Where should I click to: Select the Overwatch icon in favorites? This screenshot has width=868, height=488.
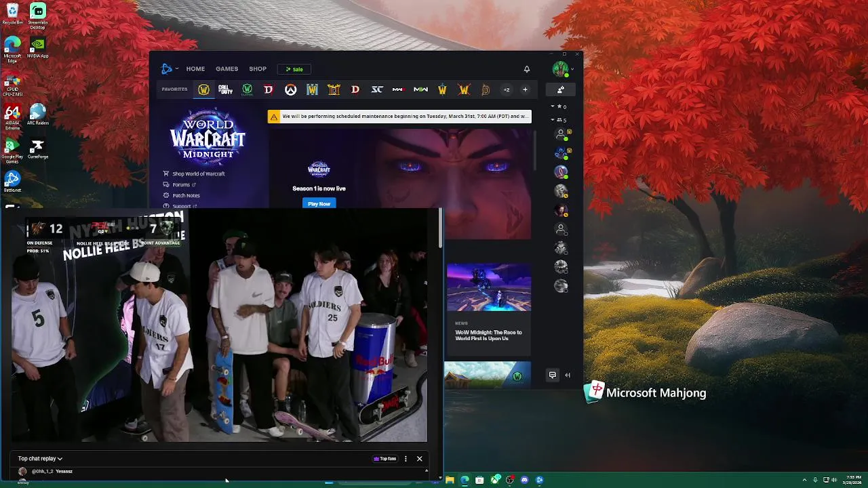[290, 89]
